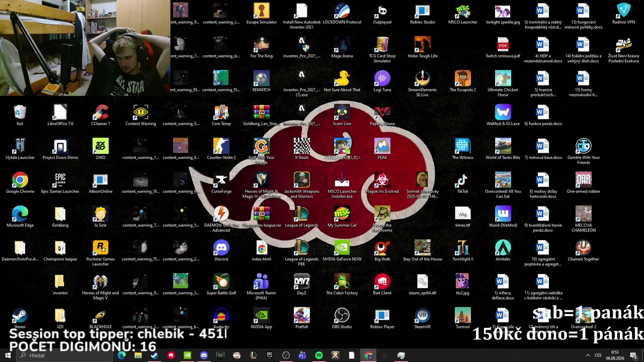Open the twilight sparkle.jpg image file

click(x=503, y=11)
